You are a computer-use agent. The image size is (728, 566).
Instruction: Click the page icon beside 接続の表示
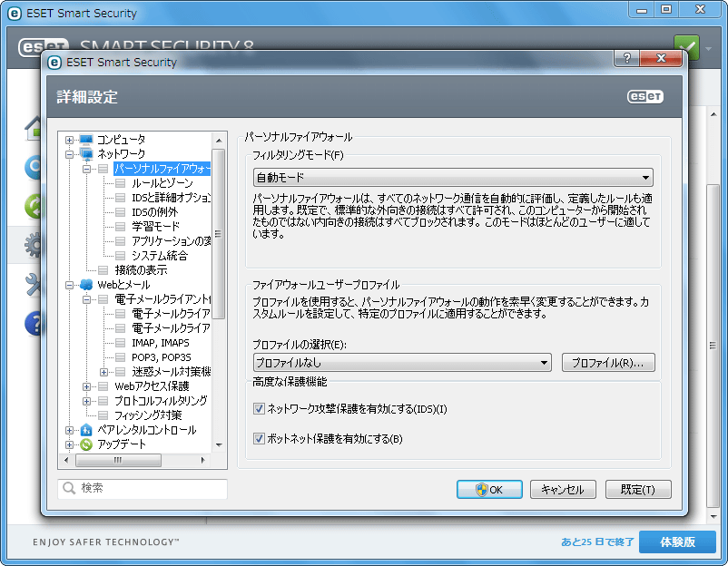pos(103,270)
